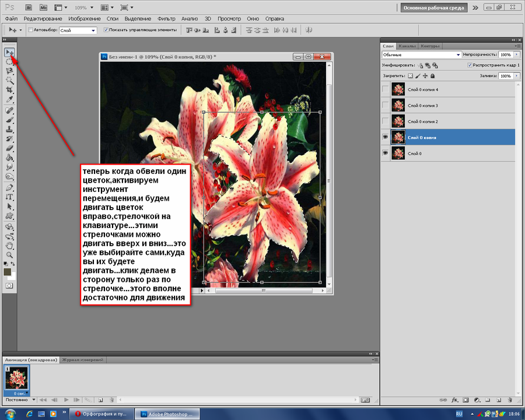Show the Слой 0 копия 4 layer
The width and height of the screenshot is (525, 420).
click(386, 89)
